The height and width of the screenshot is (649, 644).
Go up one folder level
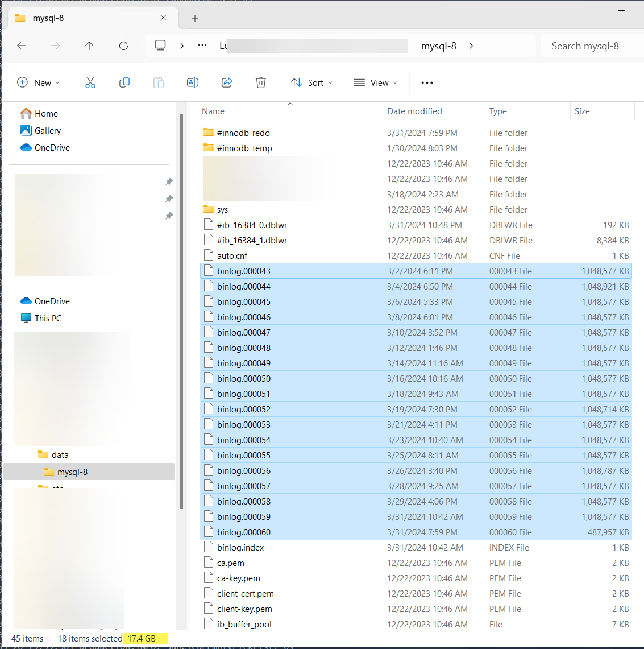89,46
